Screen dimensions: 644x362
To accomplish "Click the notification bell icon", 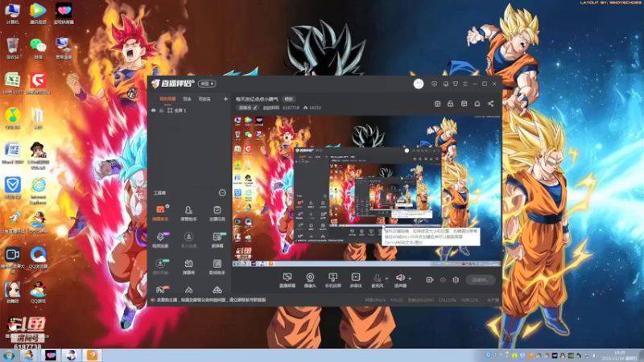I will tap(477, 104).
